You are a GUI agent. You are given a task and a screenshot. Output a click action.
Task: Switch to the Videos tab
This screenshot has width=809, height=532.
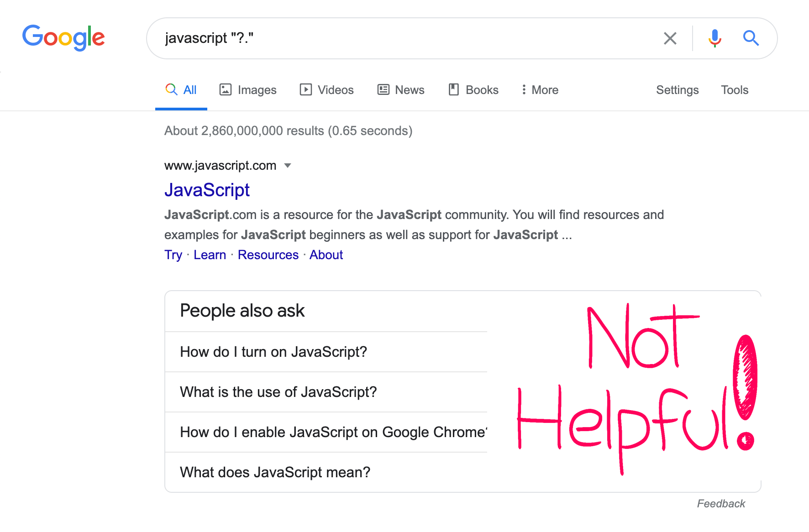pos(326,90)
